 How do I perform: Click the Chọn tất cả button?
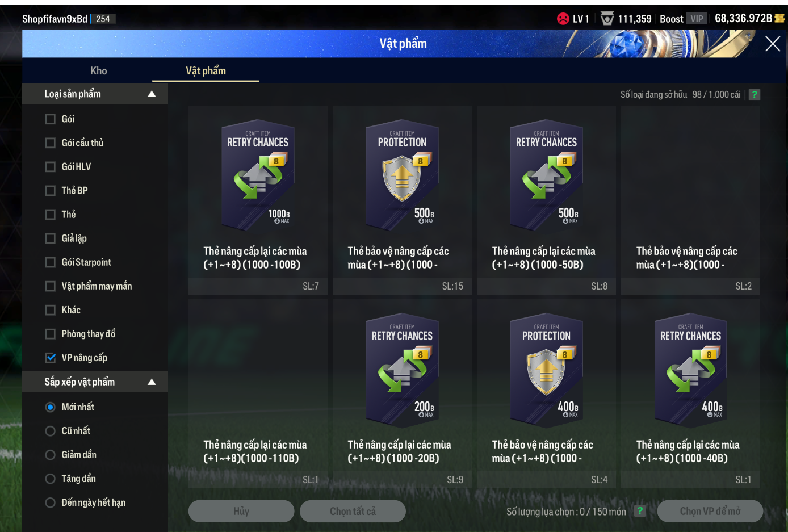353,511
